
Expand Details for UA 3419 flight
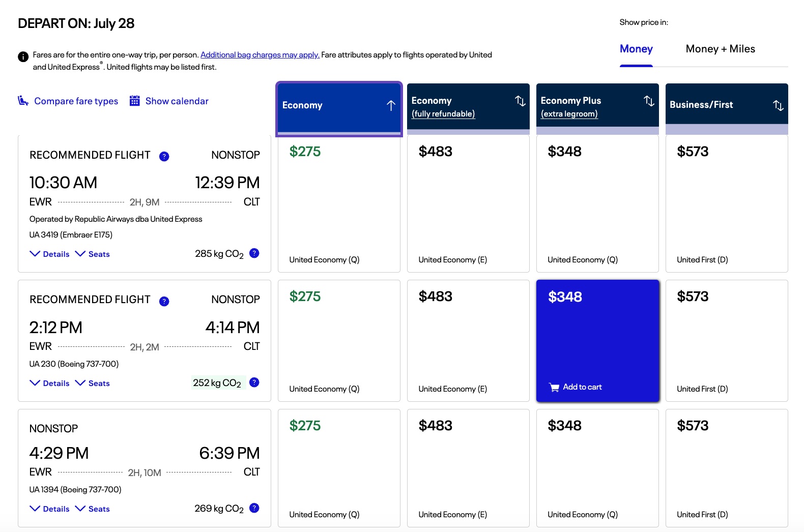[49, 254]
